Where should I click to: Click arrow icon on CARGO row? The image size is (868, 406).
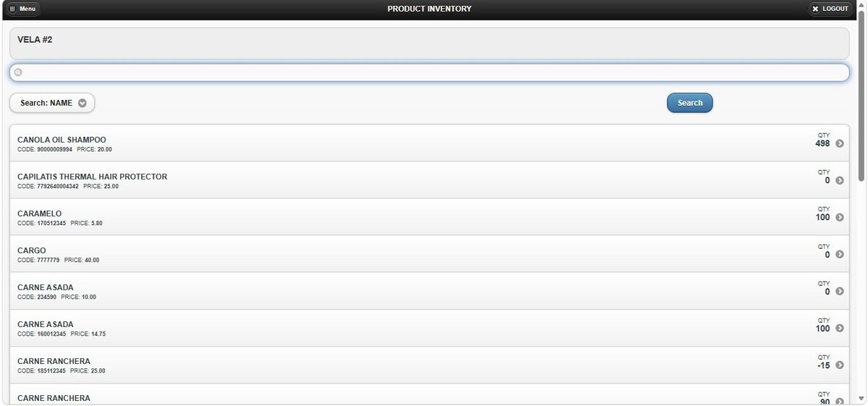tap(840, 254)
